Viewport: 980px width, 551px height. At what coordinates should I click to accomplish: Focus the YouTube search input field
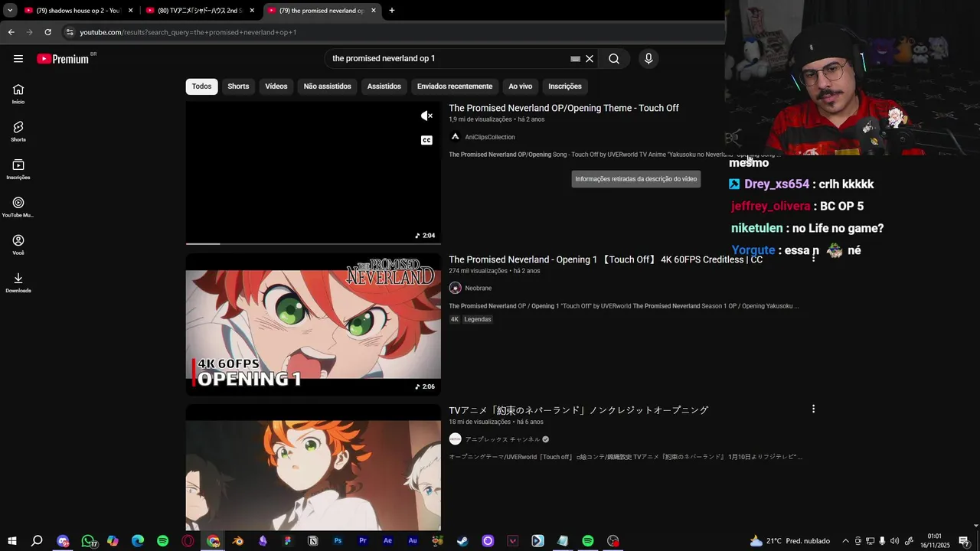click(x=448, y=59)
